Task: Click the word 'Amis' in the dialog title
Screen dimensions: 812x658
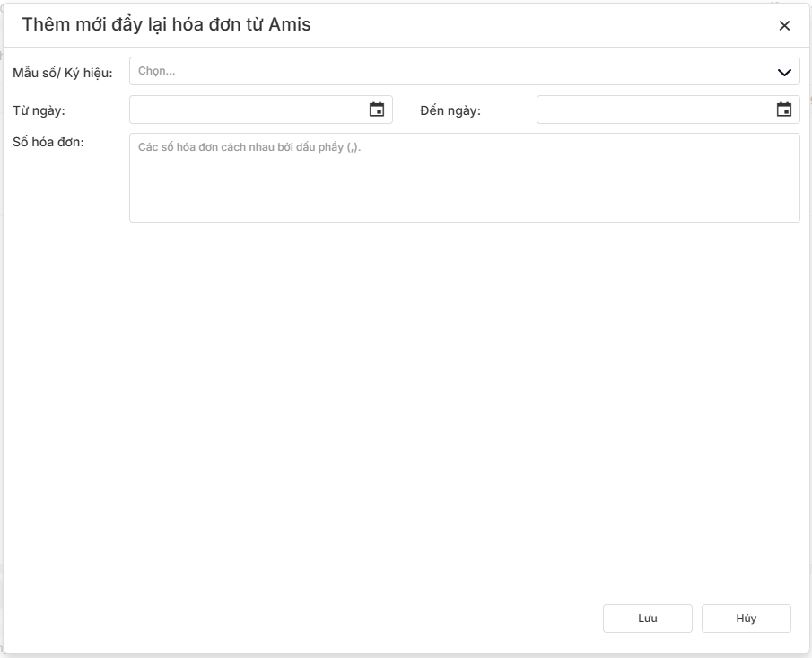Action: pos(290,24)
